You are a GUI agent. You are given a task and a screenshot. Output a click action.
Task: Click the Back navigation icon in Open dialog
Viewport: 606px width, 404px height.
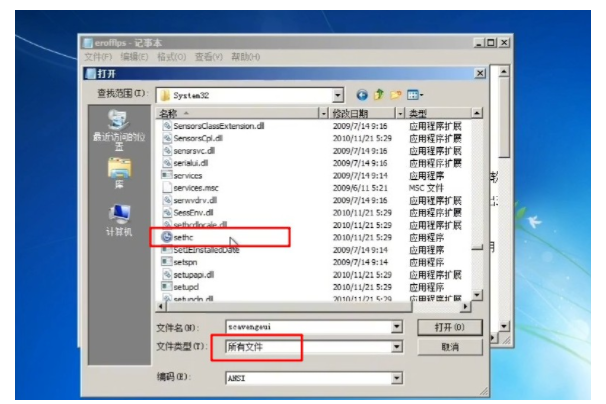pos(360,94)
